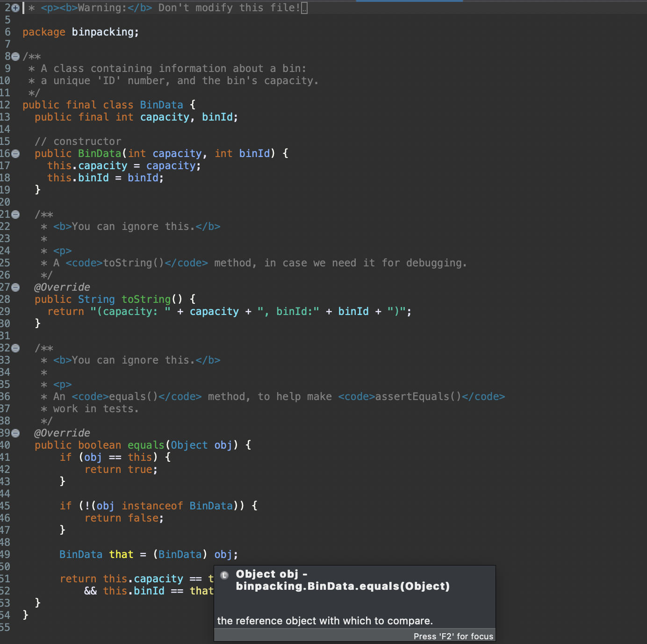This screenshot has height=644, width=647.
Task: Click line number 49 in the gutter
Action: [5, 554]
